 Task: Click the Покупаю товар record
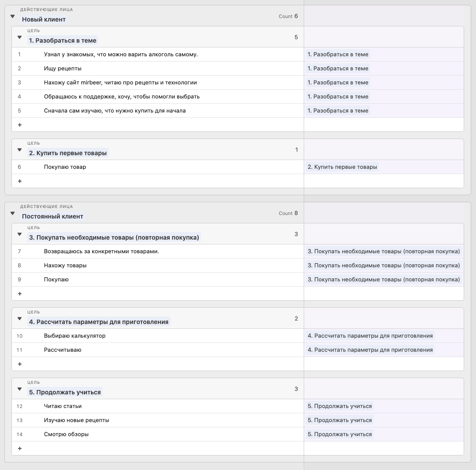click(x=65, y=167)
